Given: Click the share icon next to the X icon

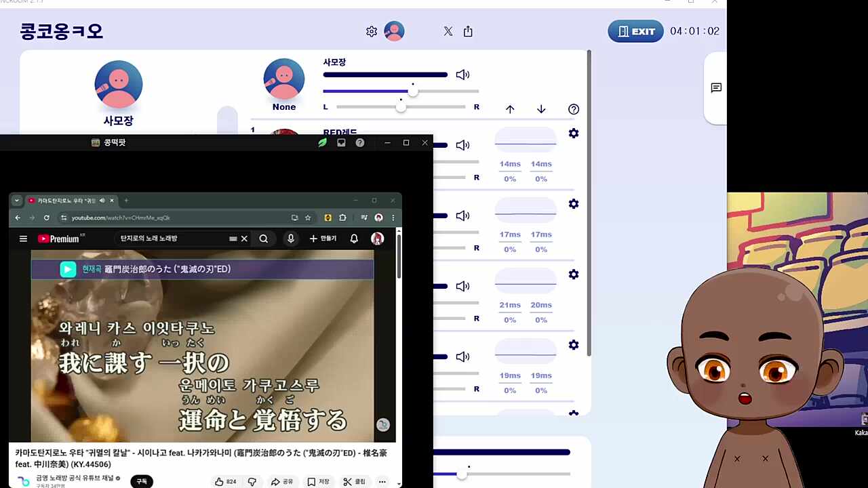Looking at the screenshot, I should tap(467, 30).
